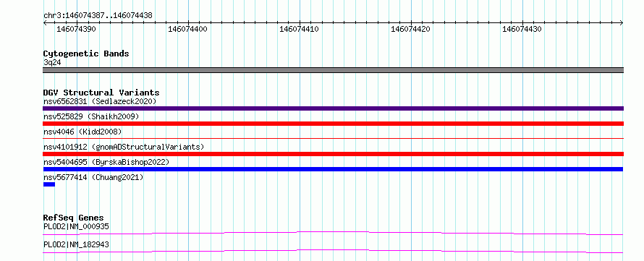Click the nsv5677414 (Chuang2021) label

point(93,177)
